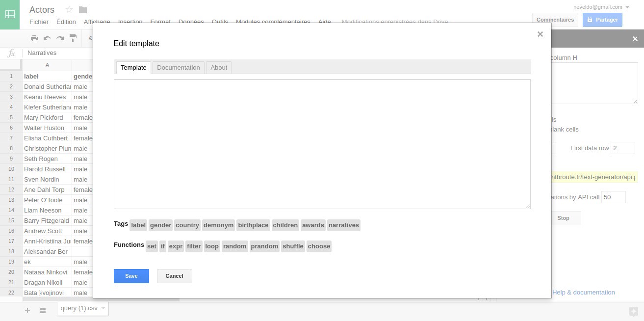644x321 pixels.
Task: Select row 5 header
Action: click(x=11, y=118)
